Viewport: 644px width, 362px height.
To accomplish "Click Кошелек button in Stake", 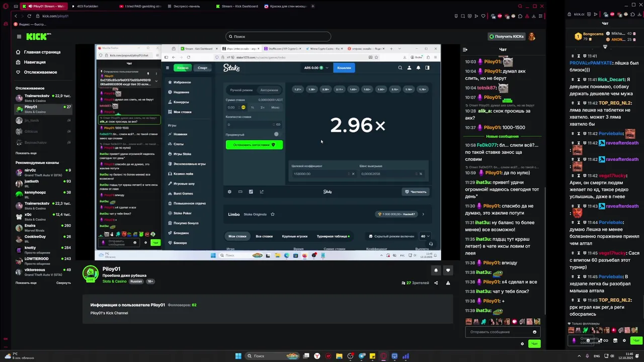I will coord(344,68).
